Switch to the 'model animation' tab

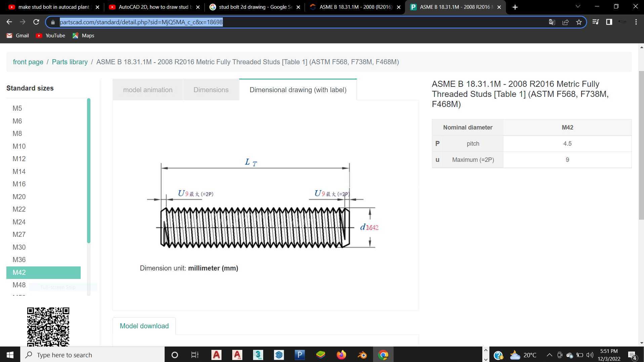click(148, 90)
